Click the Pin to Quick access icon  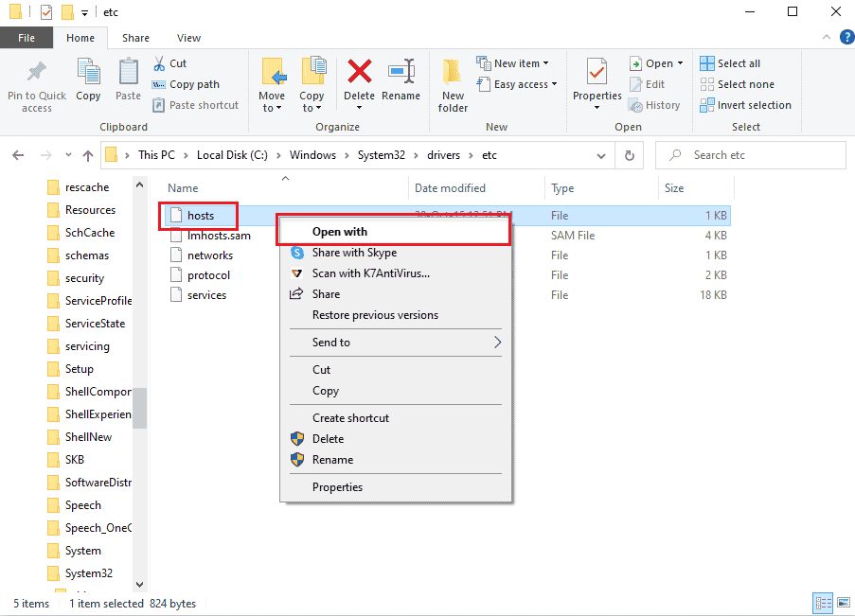[37, 72]
